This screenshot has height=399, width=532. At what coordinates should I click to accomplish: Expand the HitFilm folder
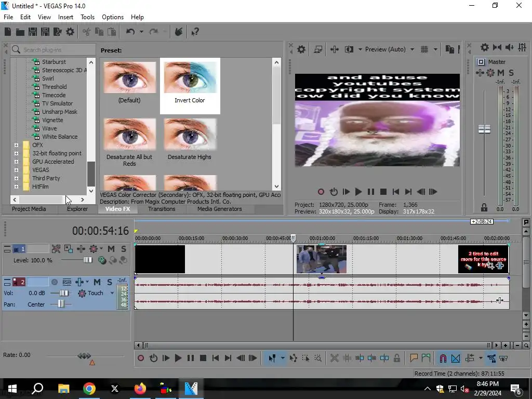tap(16, 187)
